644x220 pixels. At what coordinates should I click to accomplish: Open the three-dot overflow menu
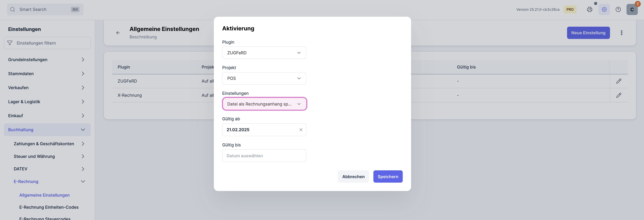pyautogui.click(x=622, y=33)
